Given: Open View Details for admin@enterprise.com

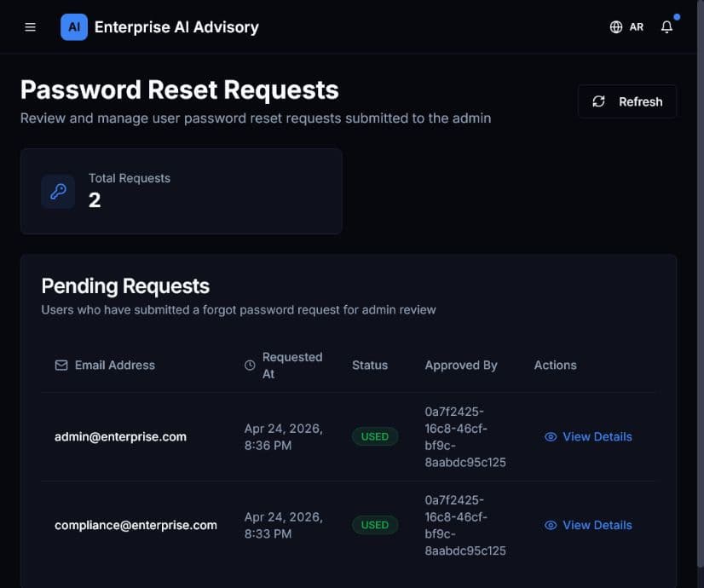Looking at the screenshot, I should click(588, 436).
